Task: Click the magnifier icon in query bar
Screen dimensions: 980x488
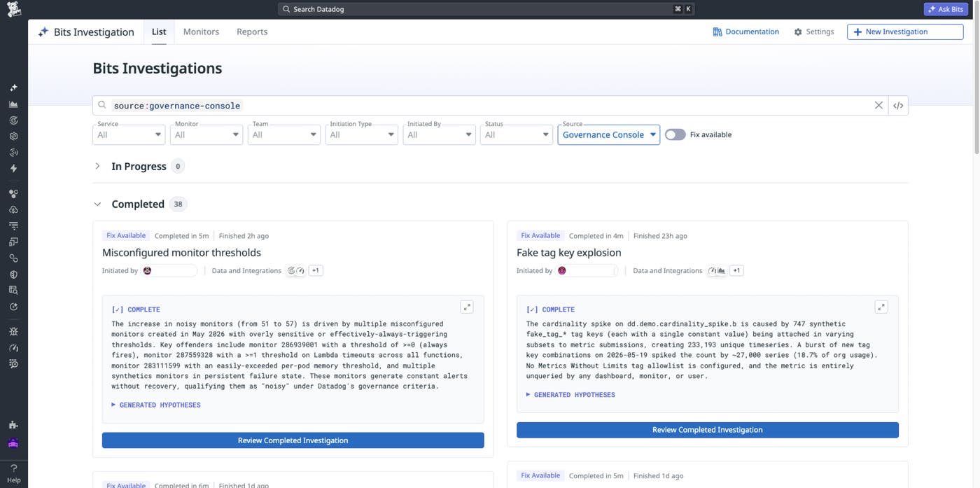Action: 102,105
